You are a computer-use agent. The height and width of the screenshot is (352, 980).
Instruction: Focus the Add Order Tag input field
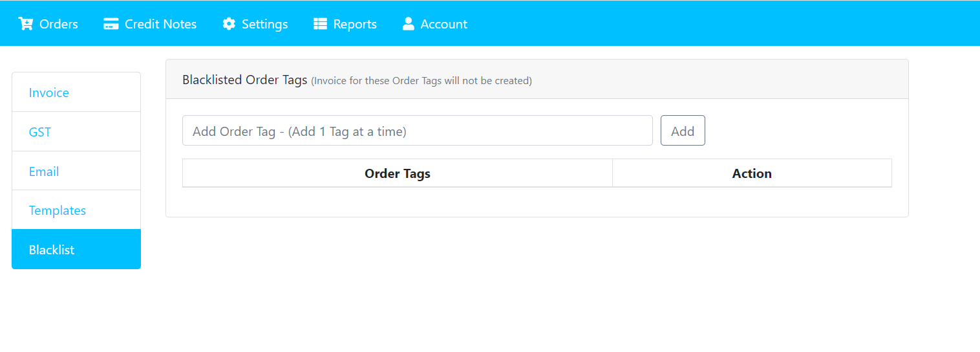click(x=418, y=131)
